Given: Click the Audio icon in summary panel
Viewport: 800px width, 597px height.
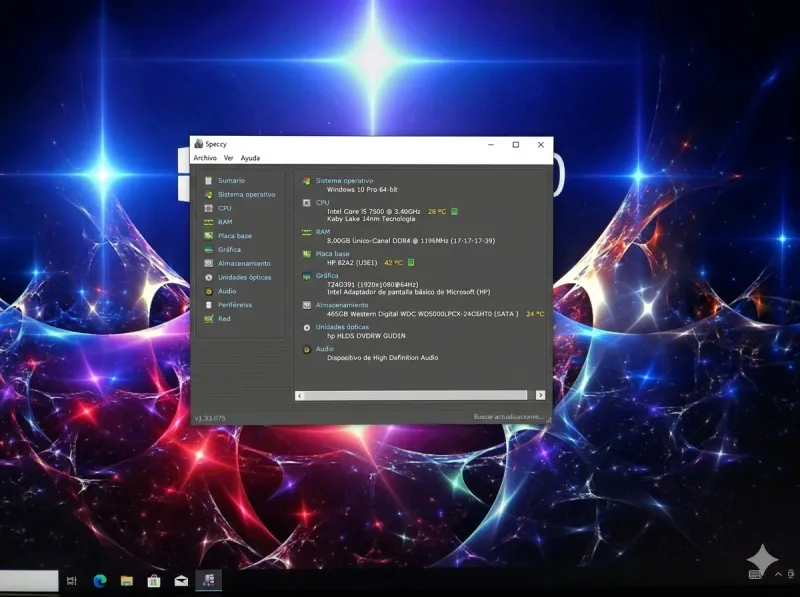Looking at the screenshot, I should click(306, 350).
